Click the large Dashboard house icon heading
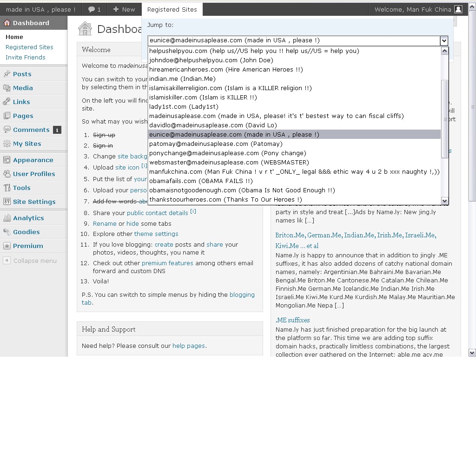This screenshot has width=476, height=464. (x=85, y=28)
